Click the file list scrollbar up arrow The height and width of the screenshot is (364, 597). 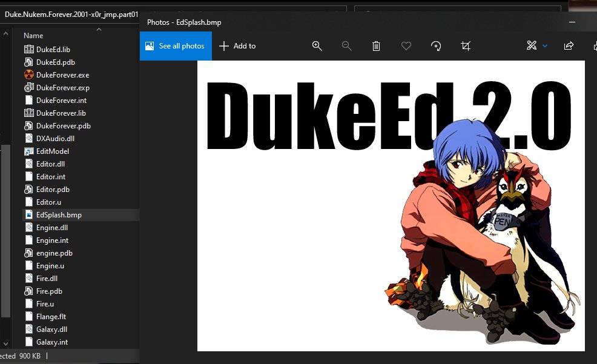(x=5, y=34)
